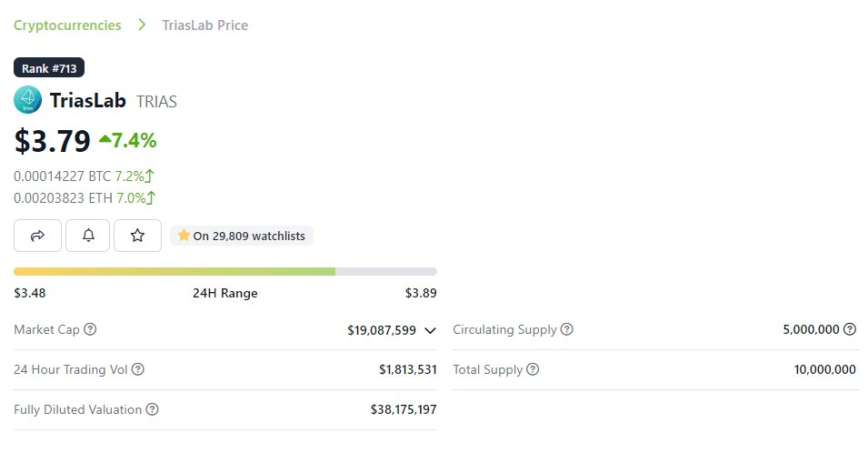Expand the Market Cap value chevron
Screen dimensions: 868x453
pyautogui.click(x=430, y=330)
